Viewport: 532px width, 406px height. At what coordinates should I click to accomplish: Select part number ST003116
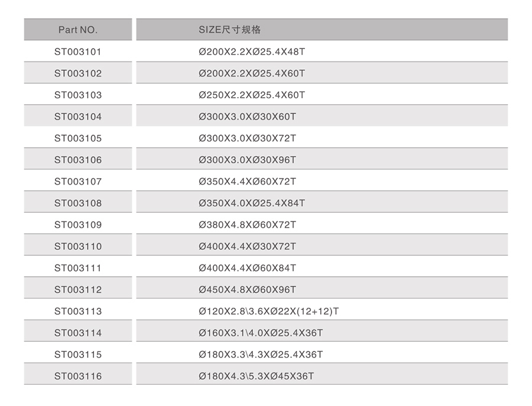tap(78, 376)
